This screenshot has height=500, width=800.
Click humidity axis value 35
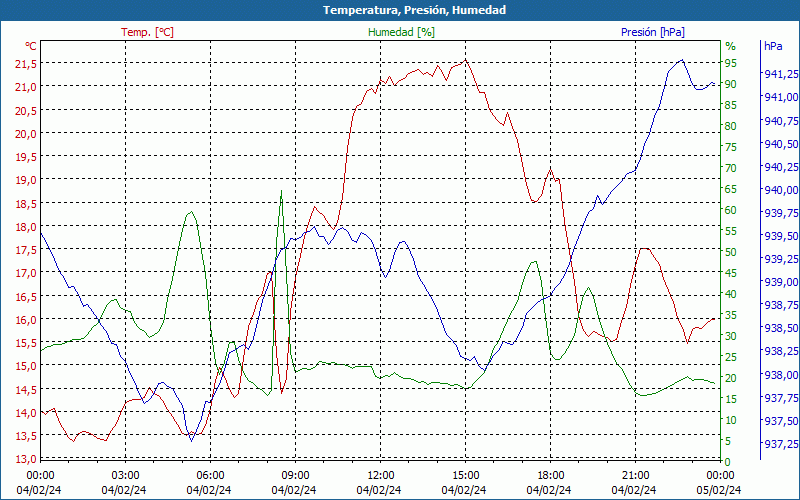click(731, 315)
